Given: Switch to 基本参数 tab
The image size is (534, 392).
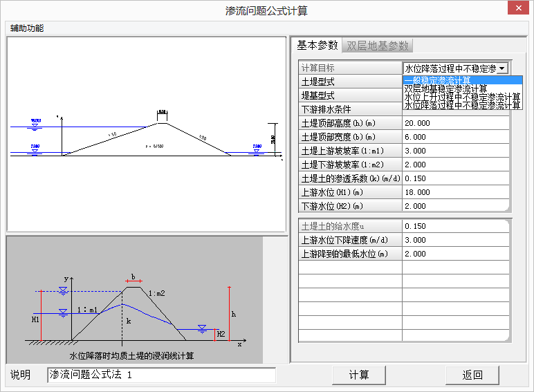Looking at the screenshot, I should coord(317,46).
